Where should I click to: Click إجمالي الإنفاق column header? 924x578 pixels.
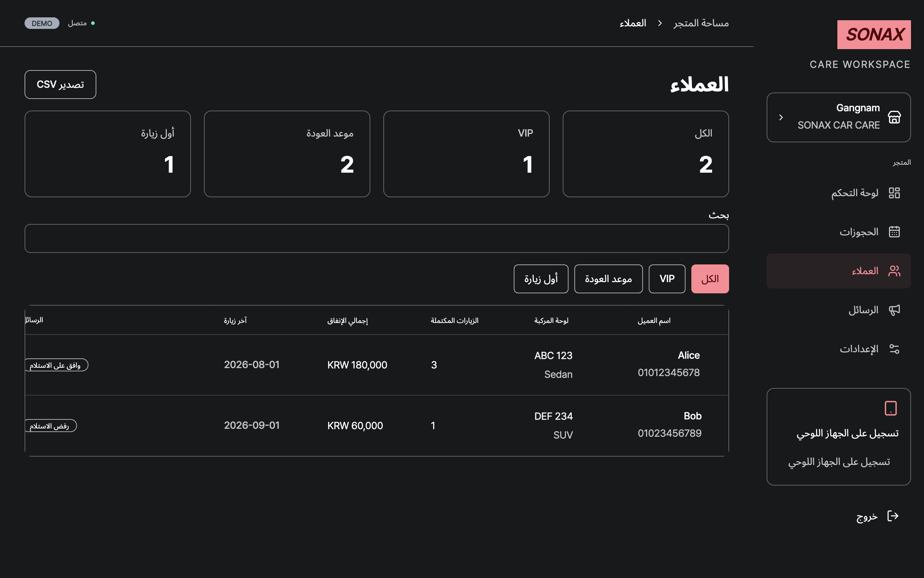[348, 321]
